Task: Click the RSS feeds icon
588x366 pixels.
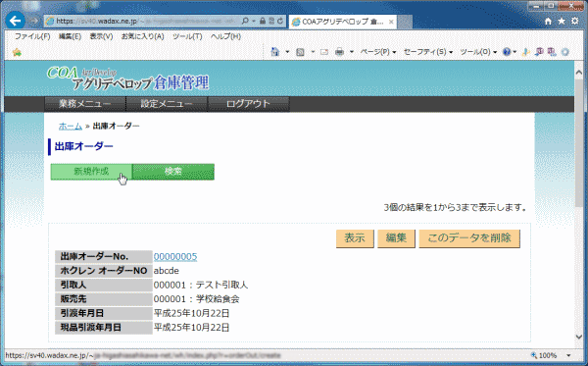Action: [300, 52]
